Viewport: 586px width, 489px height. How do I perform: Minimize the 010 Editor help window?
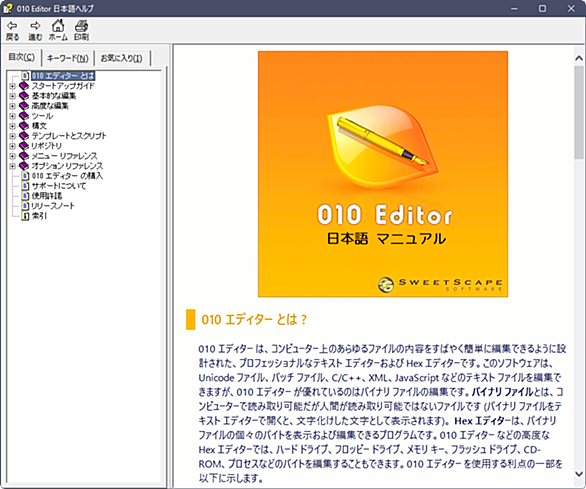[514, 8]
